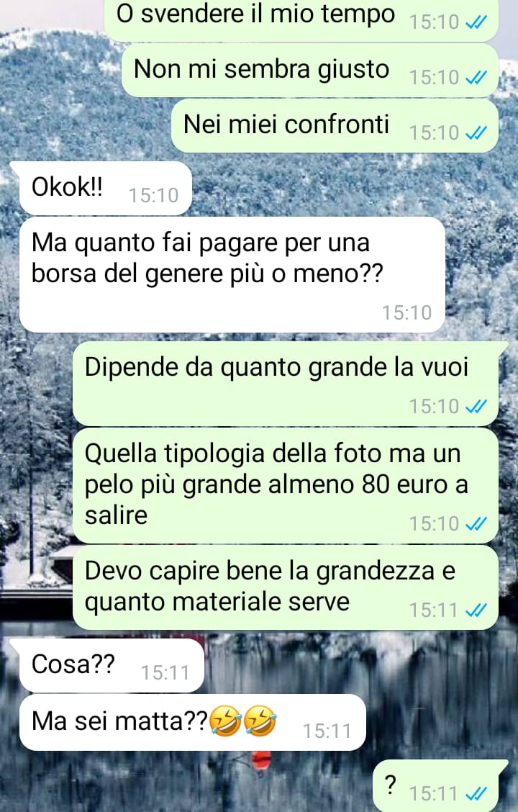Tap the 15:10 timestamp on 'Okok!!' message
518x812 pixels.
[153, 196]
